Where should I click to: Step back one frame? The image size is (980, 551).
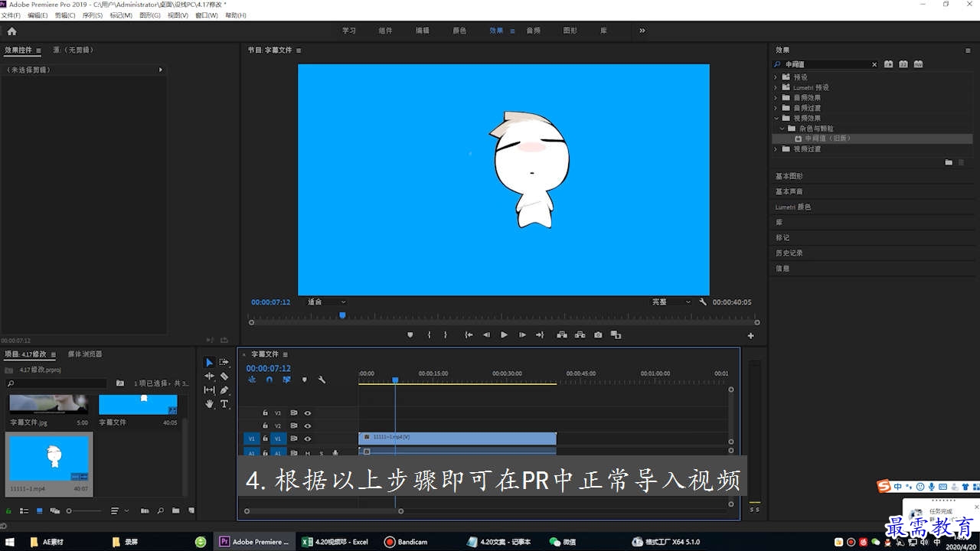(x=486, y=334)
